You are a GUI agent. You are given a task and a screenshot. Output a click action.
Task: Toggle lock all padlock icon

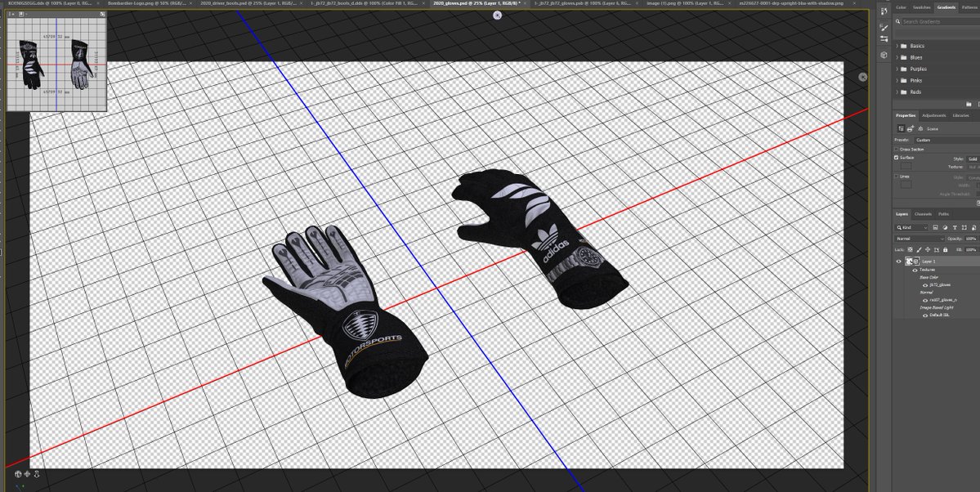[x=945, y=249]
